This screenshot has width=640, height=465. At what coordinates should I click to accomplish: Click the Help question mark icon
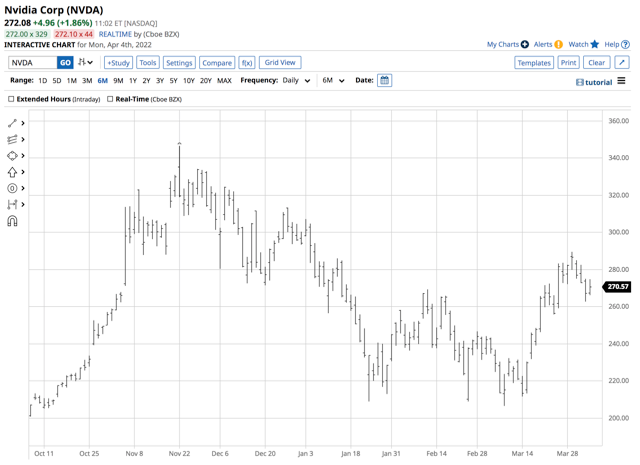[625, 44]
